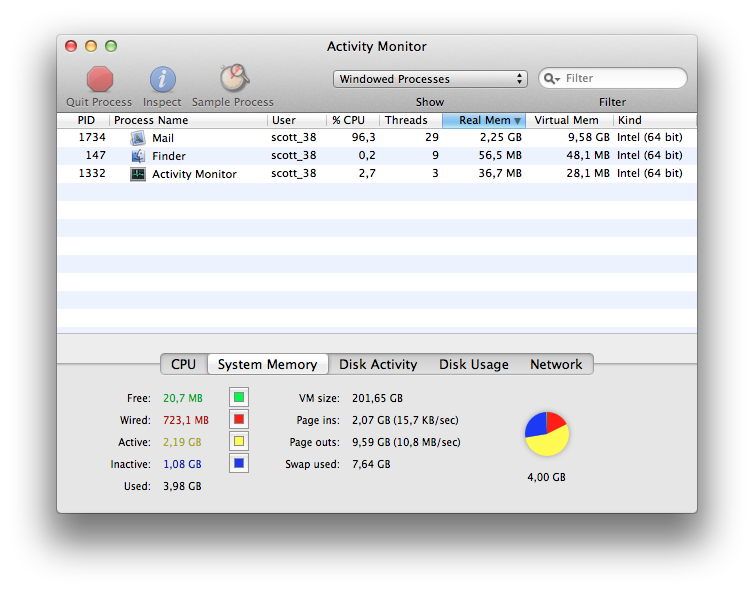Show the Disk Usage tab
754x592 pixels.
pyautogui.click(x=474, y=364)
